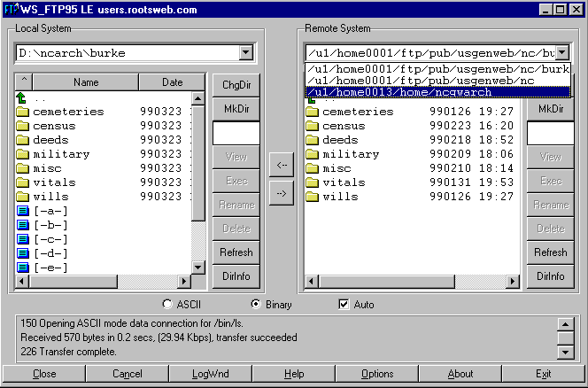Click the left transfer arrow button

[281, 164]
